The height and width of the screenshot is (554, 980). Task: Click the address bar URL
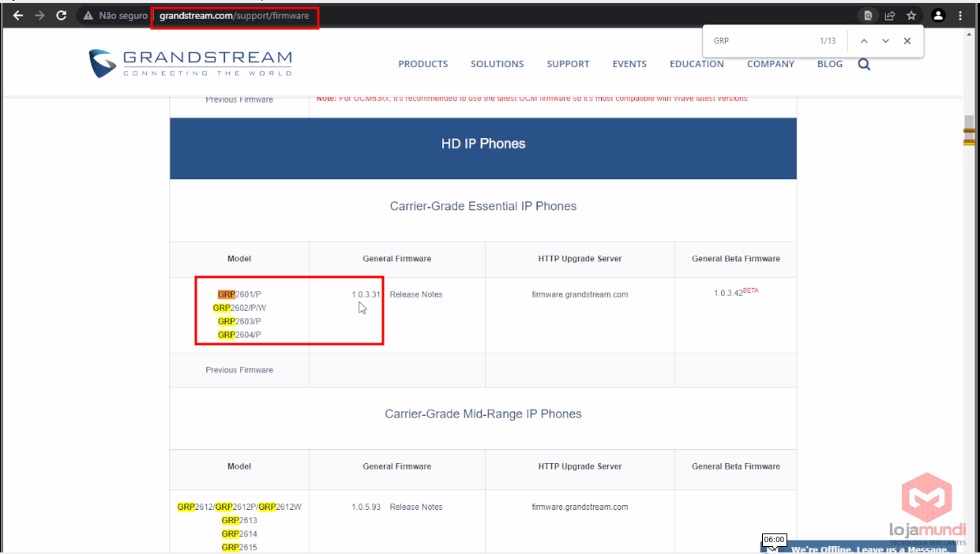(235, 16)
